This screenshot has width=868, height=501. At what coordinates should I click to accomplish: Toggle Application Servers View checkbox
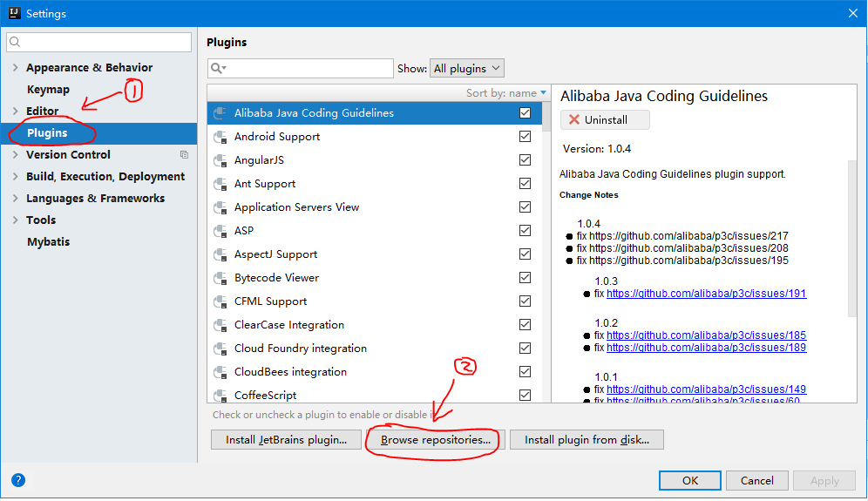pyautogui.click(x=525, y=207)
